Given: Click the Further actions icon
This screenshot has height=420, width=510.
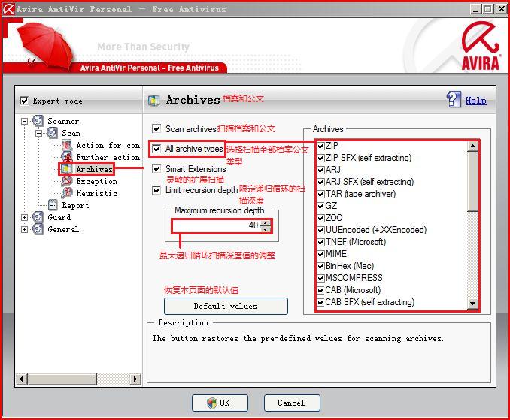Looking at the screenshot, I should pyautogui.click(x=67, y=157).
